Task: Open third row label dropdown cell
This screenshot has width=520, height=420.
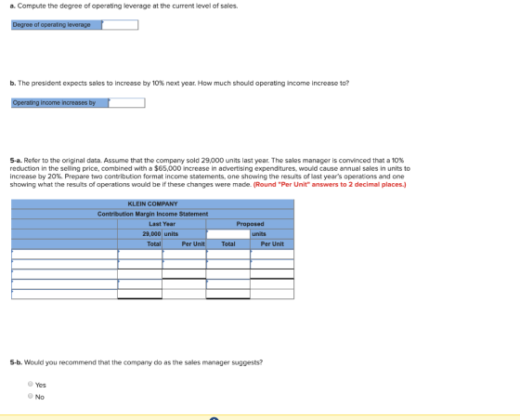Action: click(x=64, y=274)
